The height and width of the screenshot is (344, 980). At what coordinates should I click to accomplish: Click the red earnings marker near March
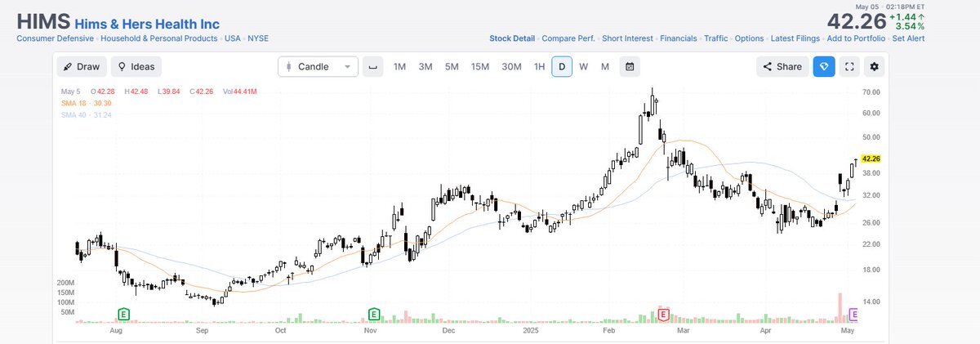click(663, 314)
